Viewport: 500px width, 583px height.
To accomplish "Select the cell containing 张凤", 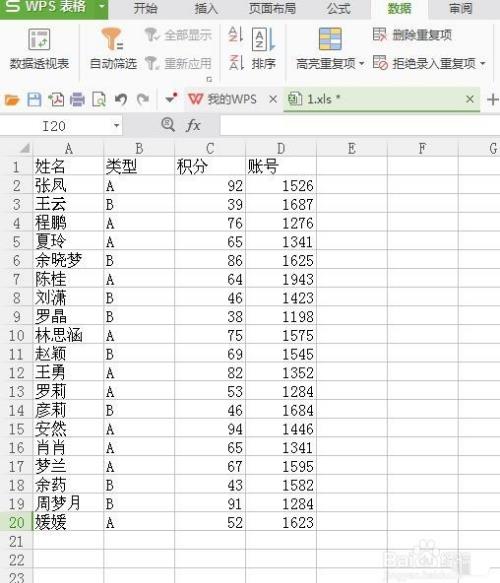I will (68, 185).
